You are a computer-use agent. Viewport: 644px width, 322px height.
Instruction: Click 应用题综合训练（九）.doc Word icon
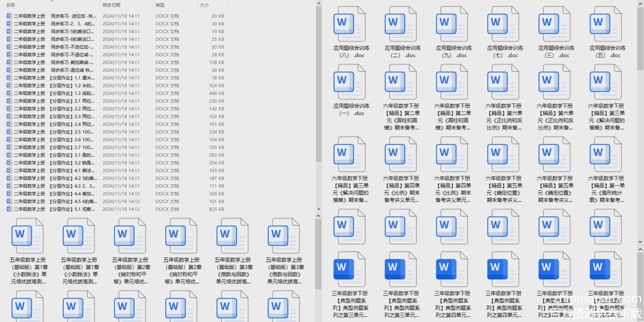coord(452,24)
